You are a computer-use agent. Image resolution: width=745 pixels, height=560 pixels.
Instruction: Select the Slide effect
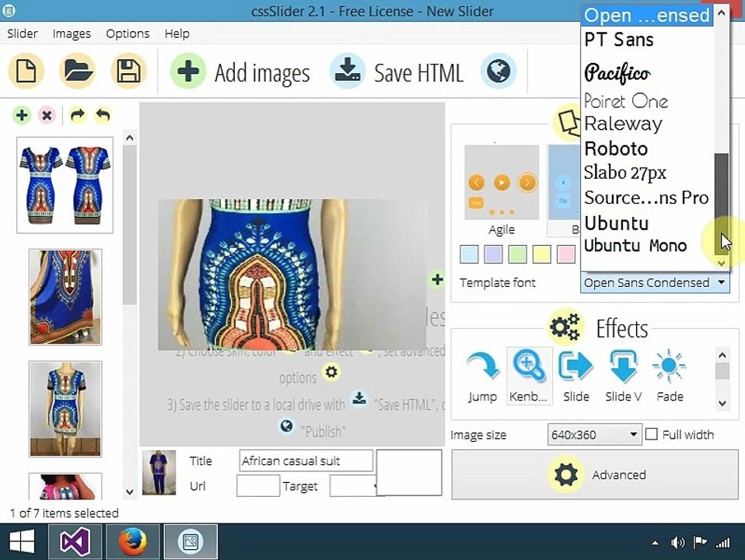tap(575, 376)
